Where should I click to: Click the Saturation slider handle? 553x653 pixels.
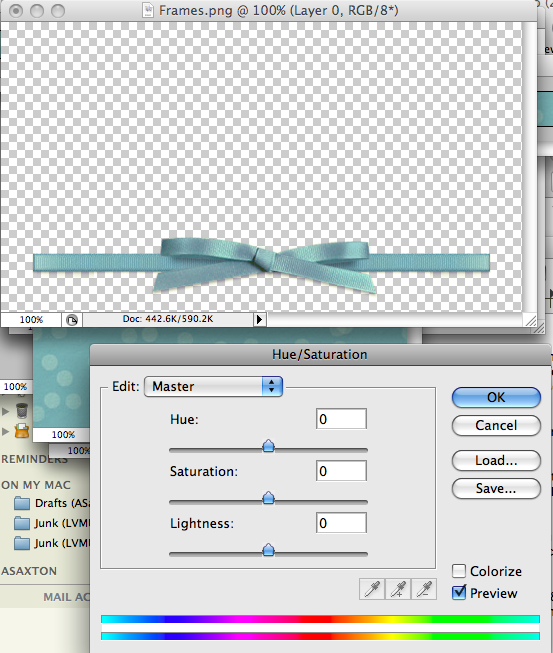point(269,498)
